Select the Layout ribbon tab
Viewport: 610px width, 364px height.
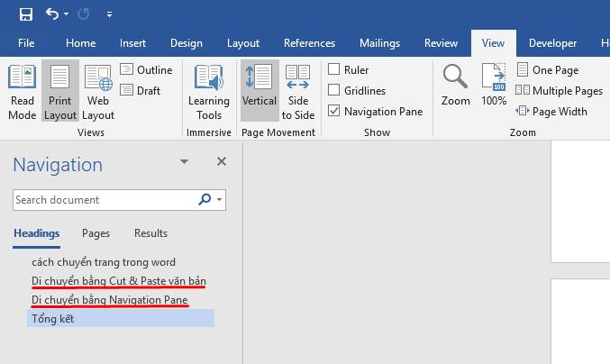pyautogui.click(x=242, y=43)
